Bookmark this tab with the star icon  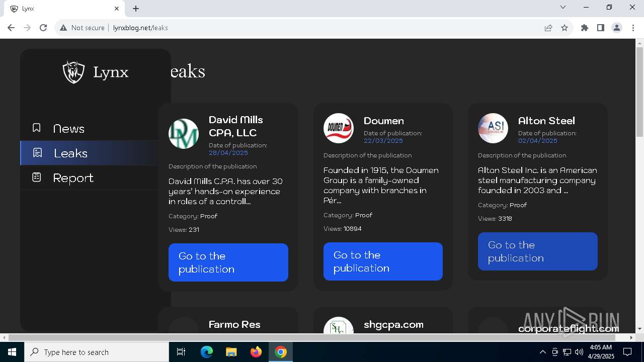[565, 28]
